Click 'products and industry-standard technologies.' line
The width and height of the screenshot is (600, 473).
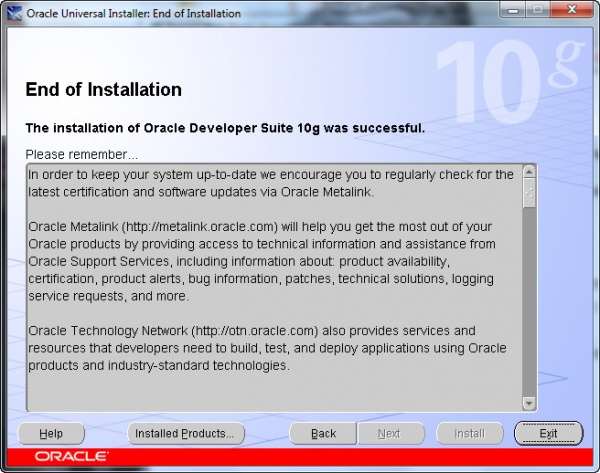click(159, 365)
